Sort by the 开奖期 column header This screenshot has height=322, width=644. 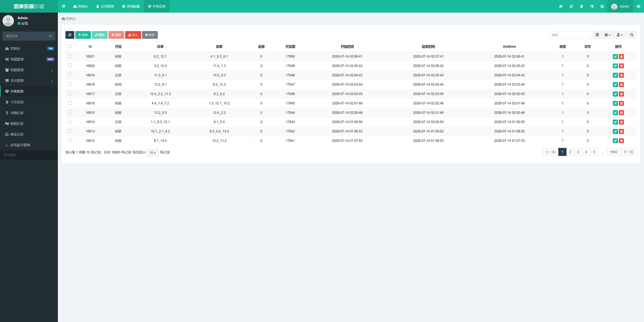[290, 47]
